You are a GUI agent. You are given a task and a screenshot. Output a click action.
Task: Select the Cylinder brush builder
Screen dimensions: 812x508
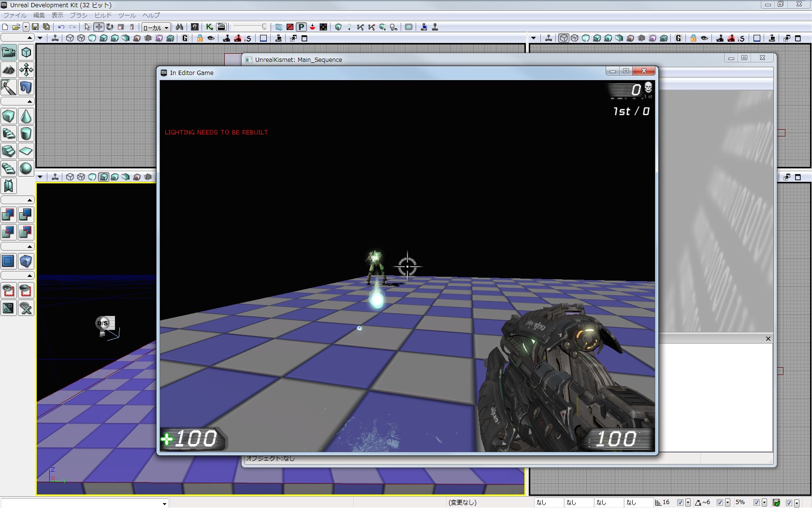[x=26, y=134]
